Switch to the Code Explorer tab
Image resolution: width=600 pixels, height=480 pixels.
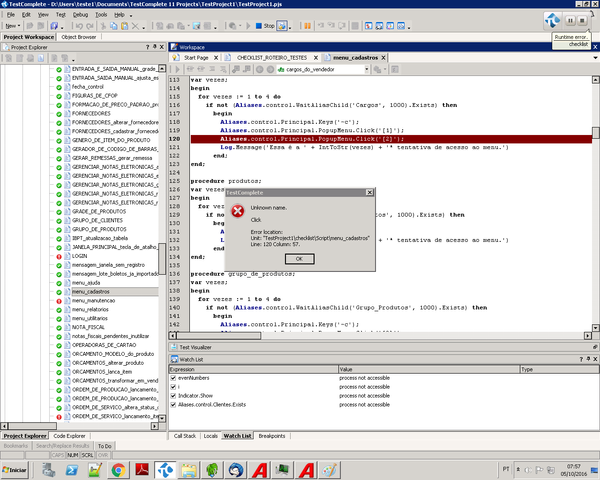click(x=69, y=436)
